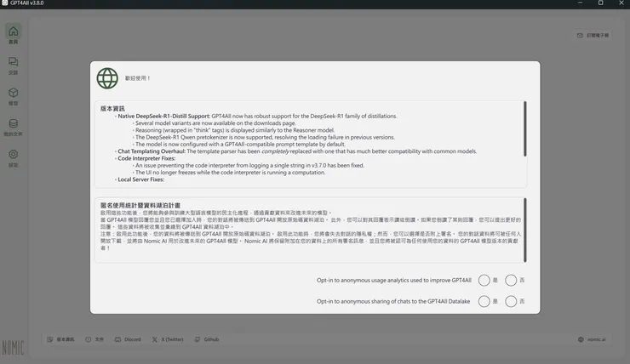Click 'Opt-in to anonymous sharing of chats' label
630x364 pixels.
point(393,301)
